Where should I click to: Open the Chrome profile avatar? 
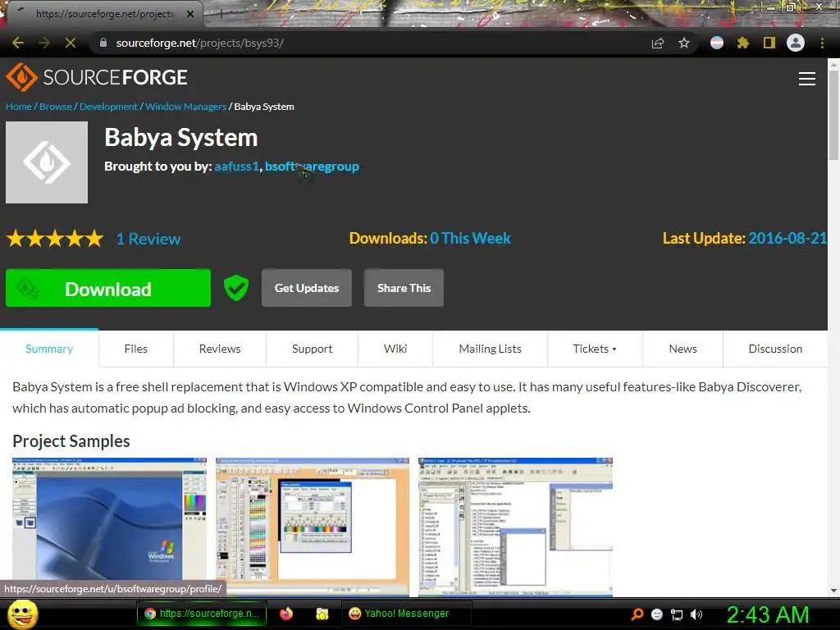click(x=796, y=43)
